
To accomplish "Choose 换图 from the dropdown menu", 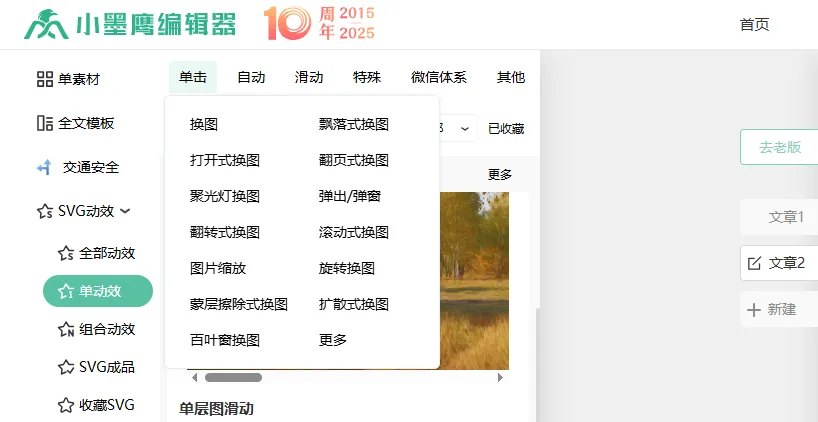I will (204, 124).
